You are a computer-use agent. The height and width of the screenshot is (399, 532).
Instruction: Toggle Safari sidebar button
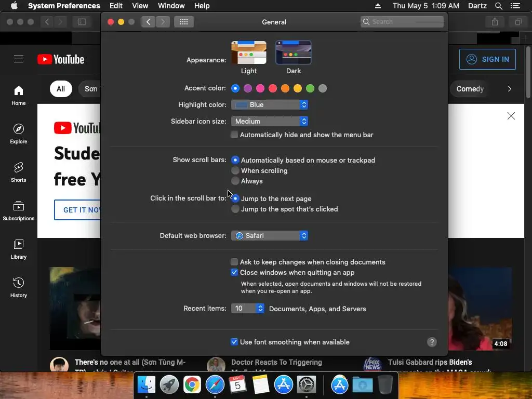(82, 22)
